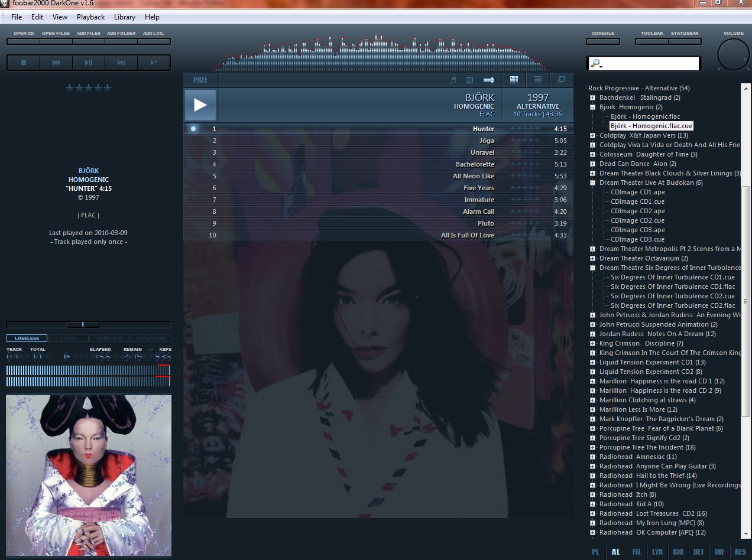Skip to the next track

click(x=121, y=63)
